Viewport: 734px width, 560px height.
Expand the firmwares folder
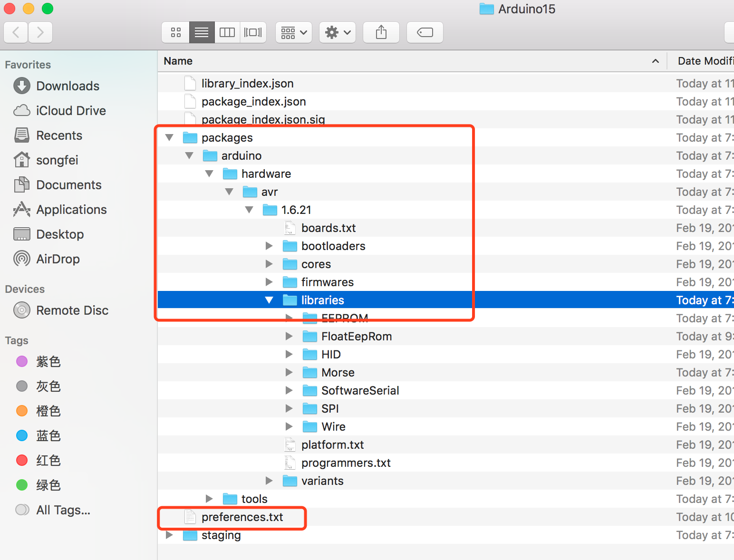click(269, 282)
